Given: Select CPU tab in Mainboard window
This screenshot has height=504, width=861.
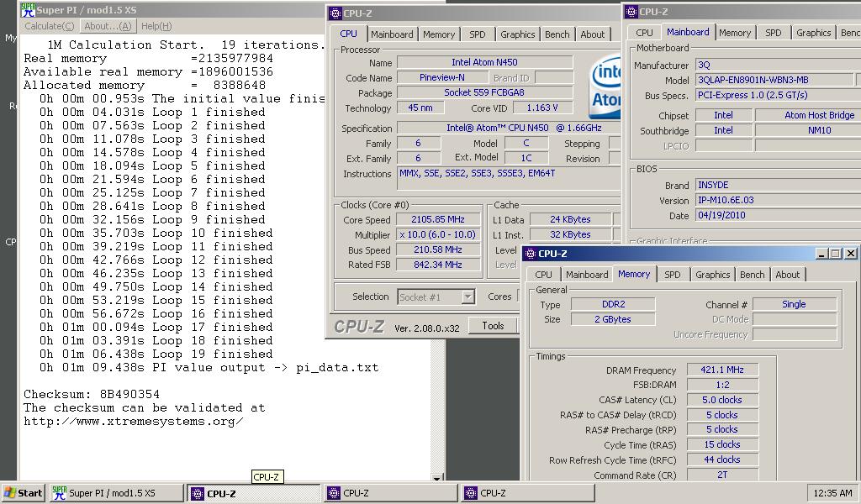Looking at the screenshot, I should tap(644, 33).
